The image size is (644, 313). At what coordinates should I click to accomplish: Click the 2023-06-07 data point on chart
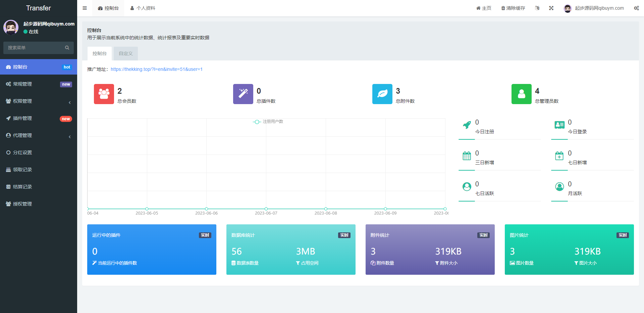tap(266, 209)
